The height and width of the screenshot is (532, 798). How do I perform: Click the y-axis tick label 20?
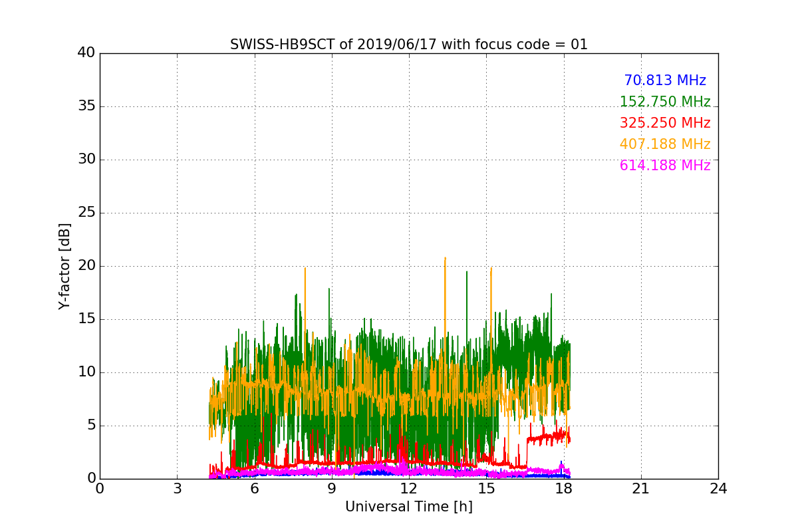tap(86, 266)
